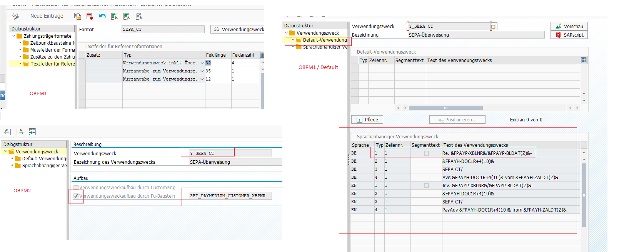Click the Vorschau button
The height and width of the screenshot is (252, 644).
click(x=569, y=27)
